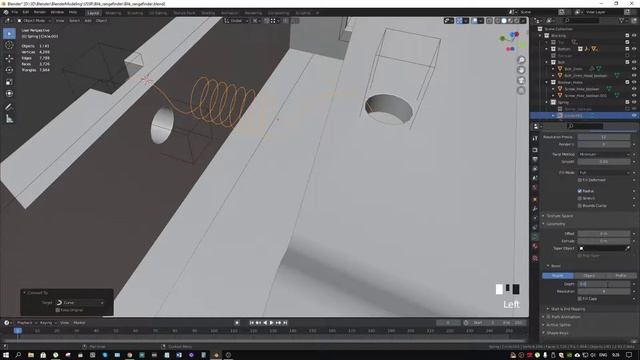Open the World properties tab icon
The height and width of the screenshot is (360, 640).
click(535, 188)
